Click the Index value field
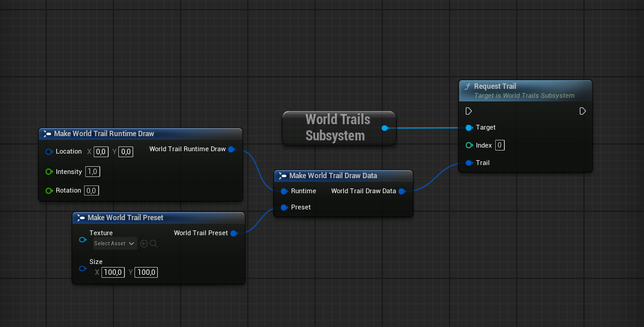 tap(500, 145)
